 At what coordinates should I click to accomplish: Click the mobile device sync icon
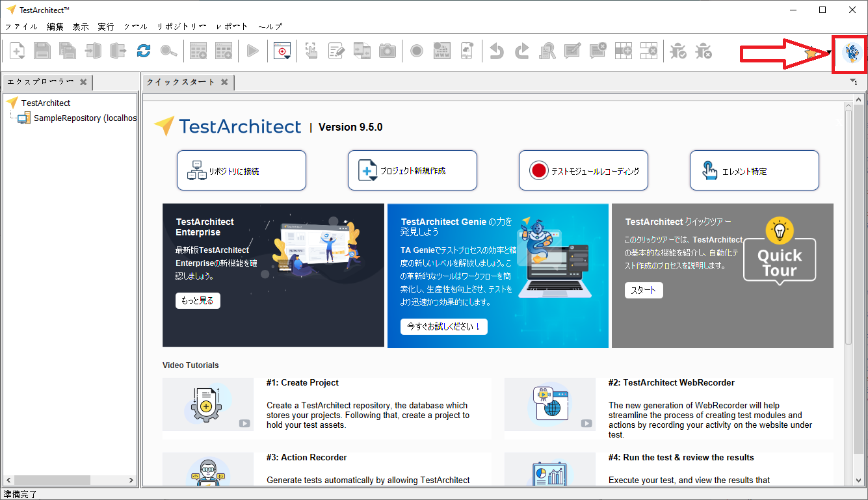[x=362, y=51]
